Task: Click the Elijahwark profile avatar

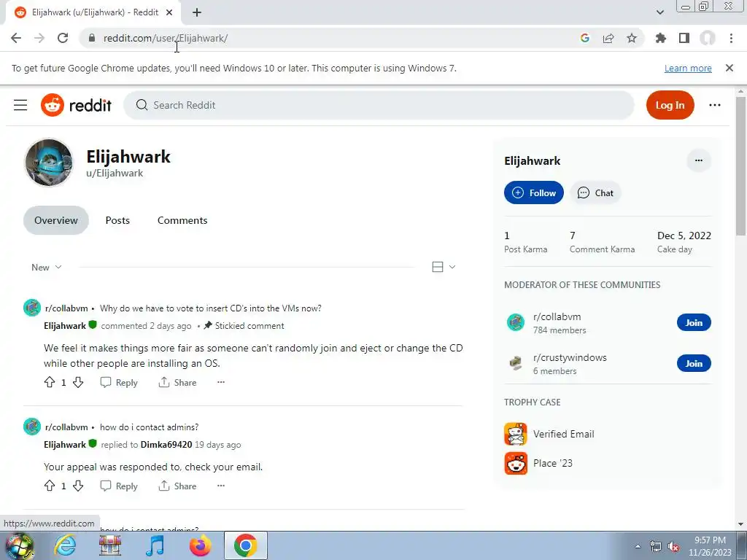Action: [x=49, y=163]
